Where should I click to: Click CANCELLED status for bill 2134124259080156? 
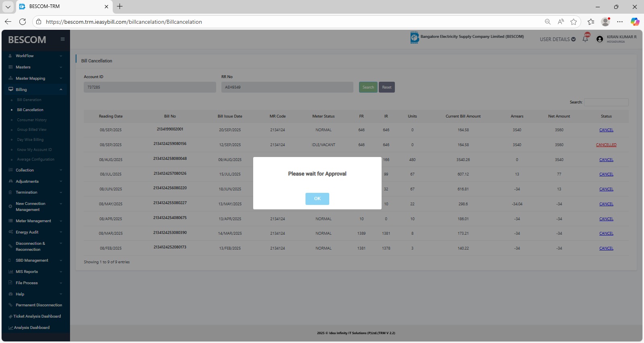606,145
